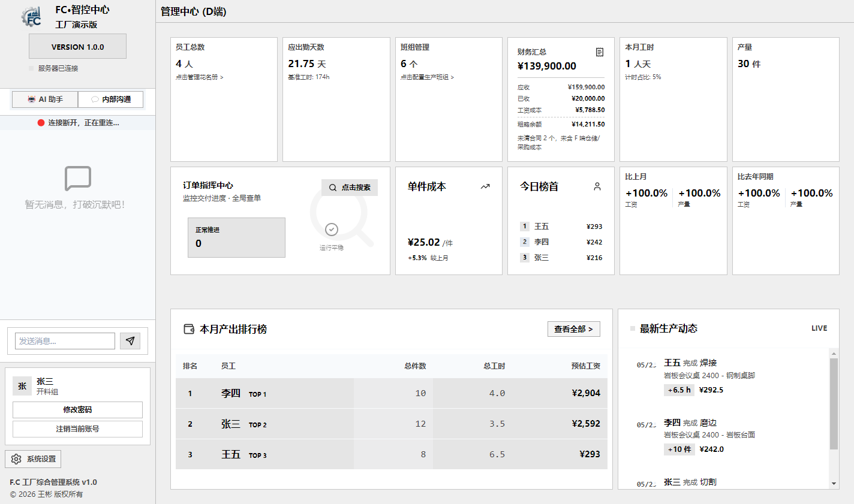Click the 总工时 column header

(494, 366)
